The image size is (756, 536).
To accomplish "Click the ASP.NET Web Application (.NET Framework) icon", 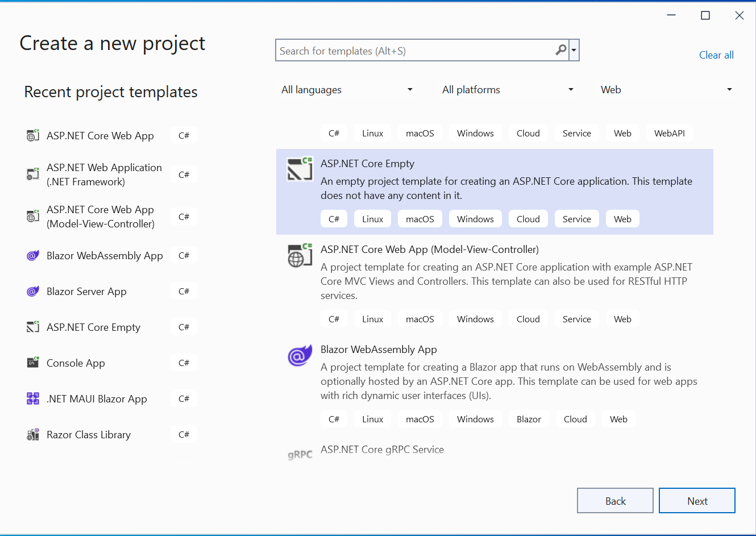I will click(33, 174).
